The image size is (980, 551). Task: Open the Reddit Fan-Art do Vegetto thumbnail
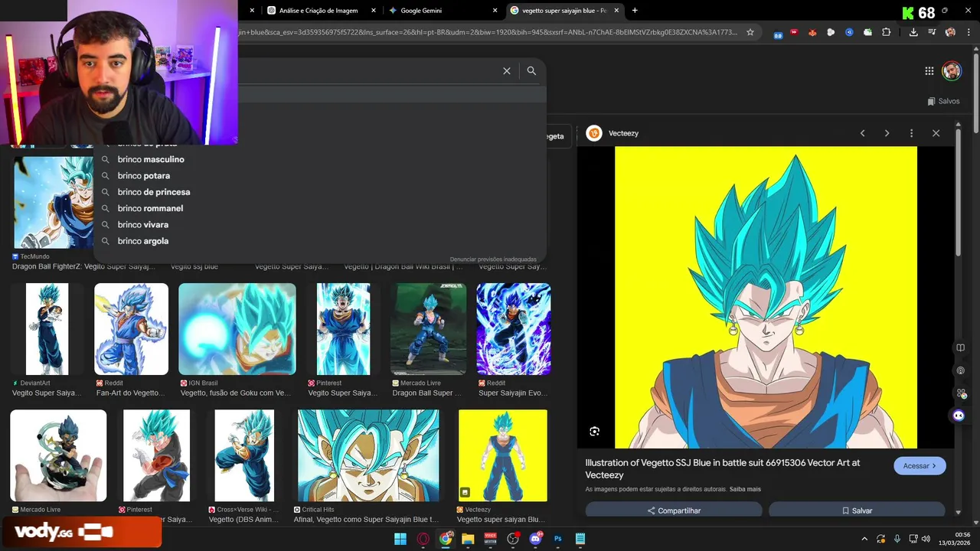click(131, 329)
